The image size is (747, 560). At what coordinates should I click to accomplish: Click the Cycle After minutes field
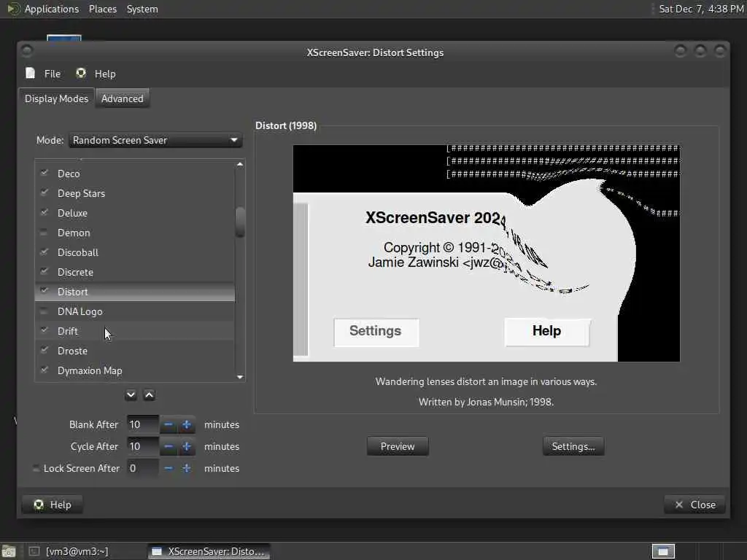click(142, 446)
